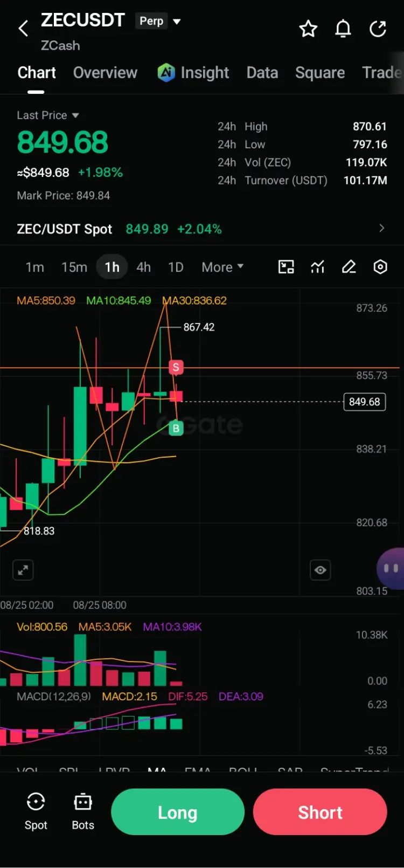The height and width of the screenshot is (868, 404).
Task: Select the 1m timeframe
Action: (35, 267)
